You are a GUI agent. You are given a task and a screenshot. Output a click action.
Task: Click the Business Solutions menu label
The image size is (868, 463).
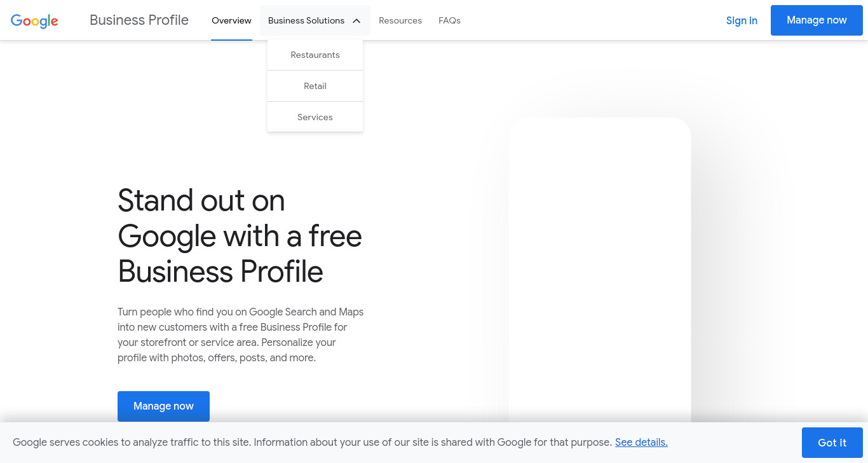(x=306, y=20)
